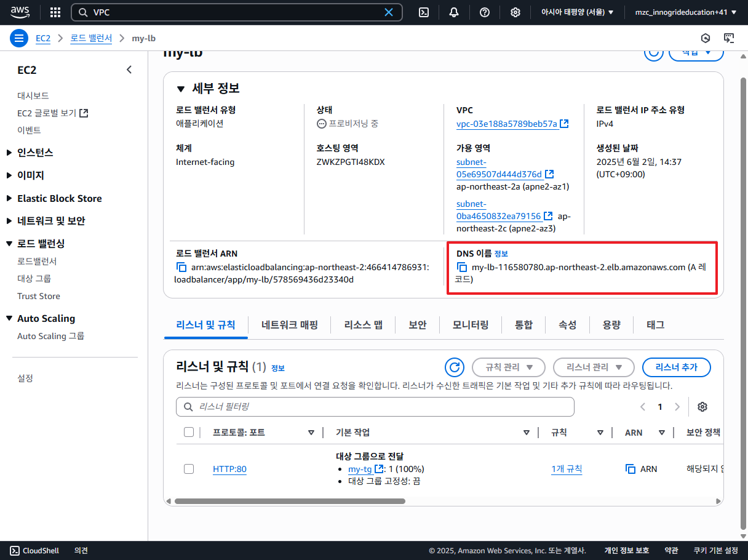The height and width of the screenshot is (560, 748).
Task: Open the 1개 규칙 link
Action: pyautogui.click(x=567, y=469)
